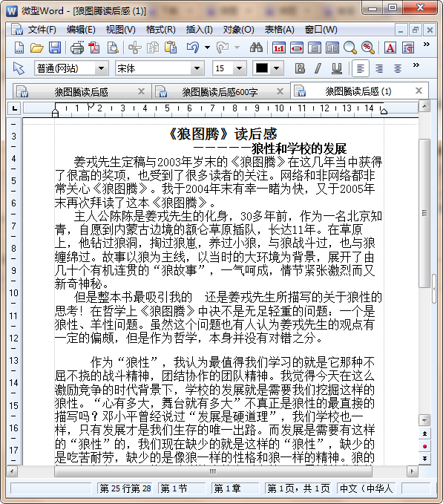Open the 表格(A) menu
Screen dimensions: 443x504
tap(279, 30)
